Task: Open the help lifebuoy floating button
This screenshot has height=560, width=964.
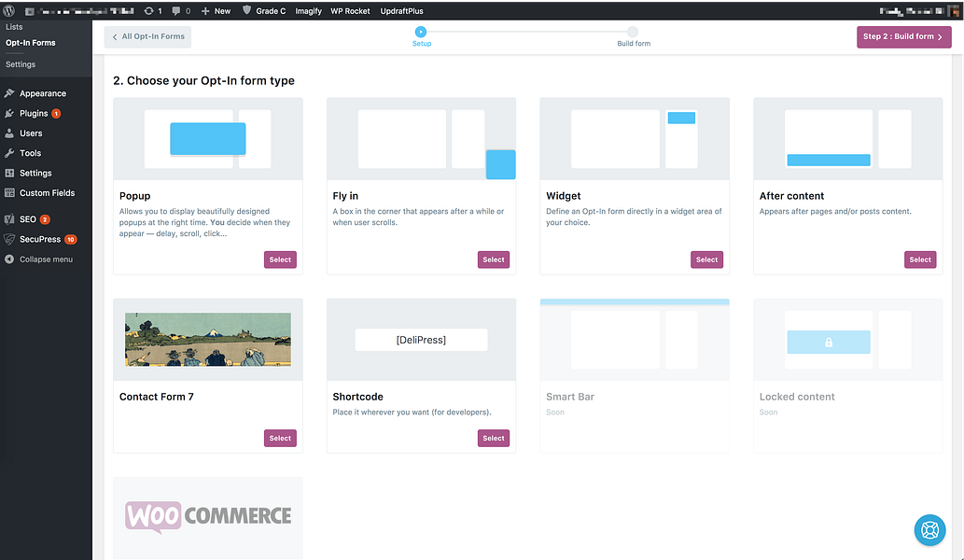Action: coord(929,529)
